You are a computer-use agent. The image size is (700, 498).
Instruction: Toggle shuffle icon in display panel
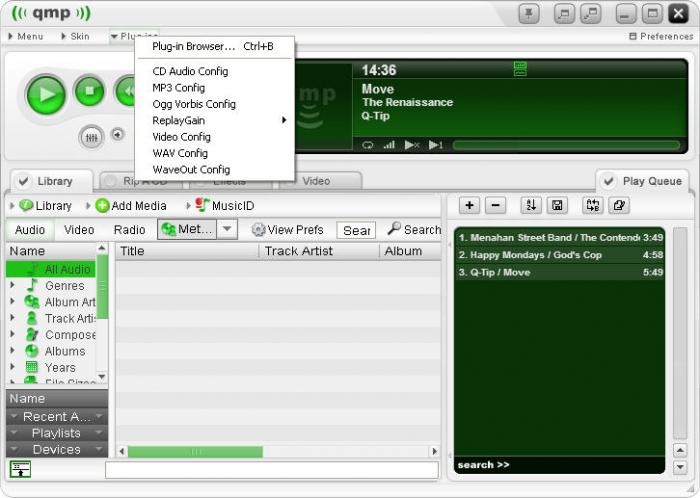(x=412, y=145)
